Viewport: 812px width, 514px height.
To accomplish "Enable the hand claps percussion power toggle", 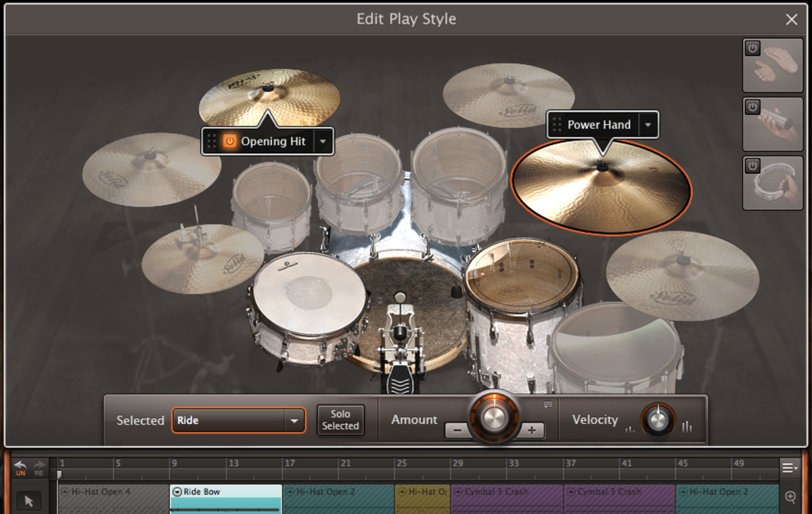I will (x=752, y=49).
